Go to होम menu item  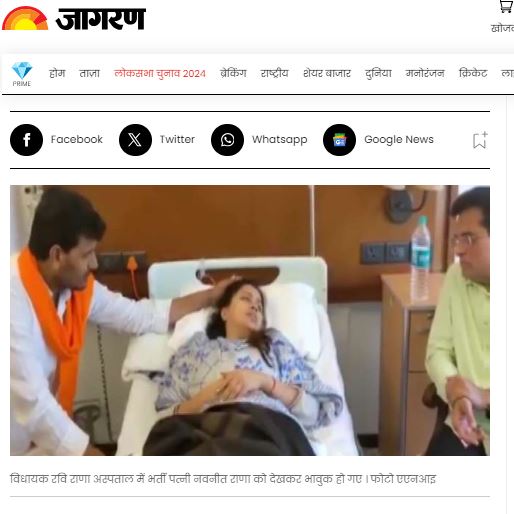click(x=57, y=73)
